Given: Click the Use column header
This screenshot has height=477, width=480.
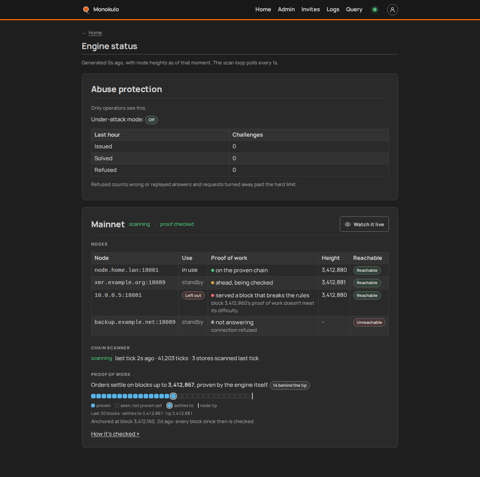Looking at the screenshot, I should (x=187, y=258).
